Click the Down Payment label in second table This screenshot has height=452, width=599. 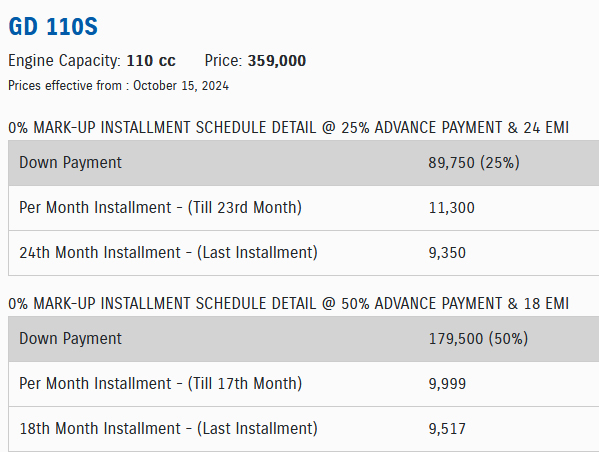[x=70, y=339]
